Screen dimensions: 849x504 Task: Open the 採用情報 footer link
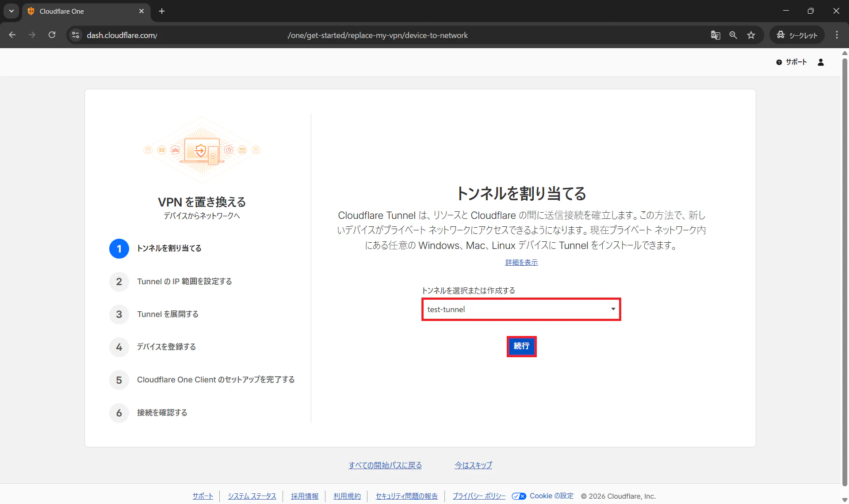pos(305,496)
